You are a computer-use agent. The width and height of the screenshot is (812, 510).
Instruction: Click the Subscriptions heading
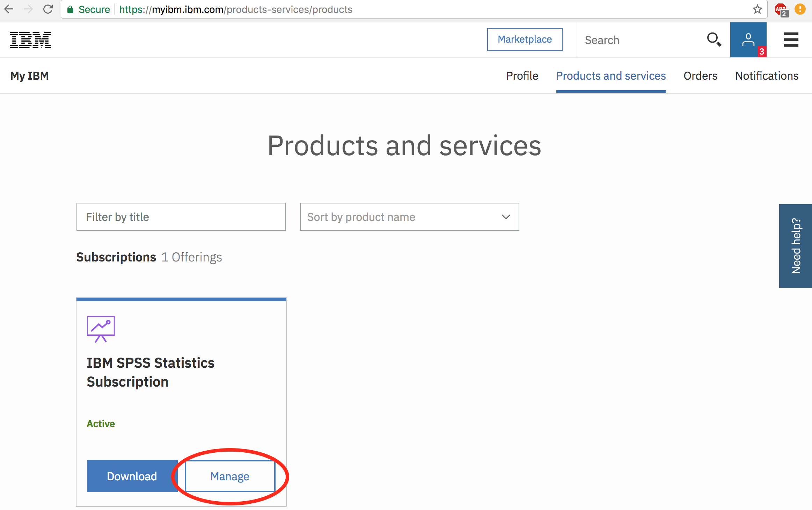(116, 257)
